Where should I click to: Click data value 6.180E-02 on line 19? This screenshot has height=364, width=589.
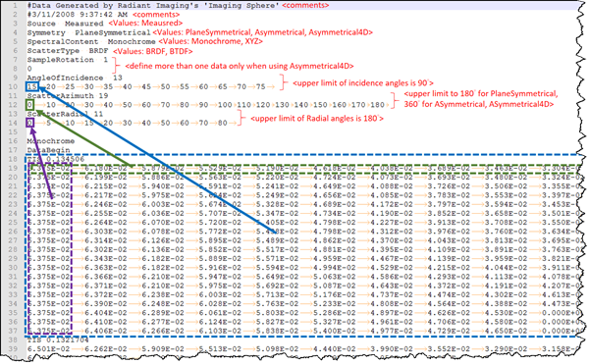tap(106, 168)
